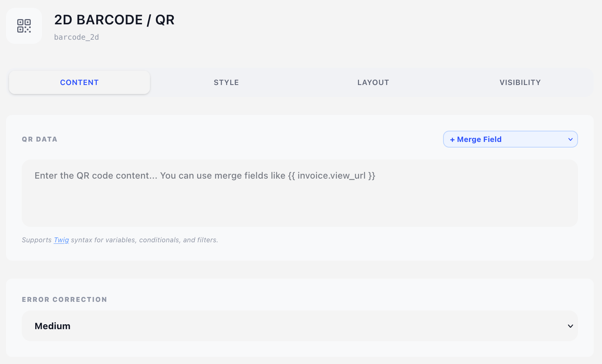Image resolution: width=602 pixels, height=364 pixels.
Task: Click the QR DATA section label
Action: [x=40, y=139]
